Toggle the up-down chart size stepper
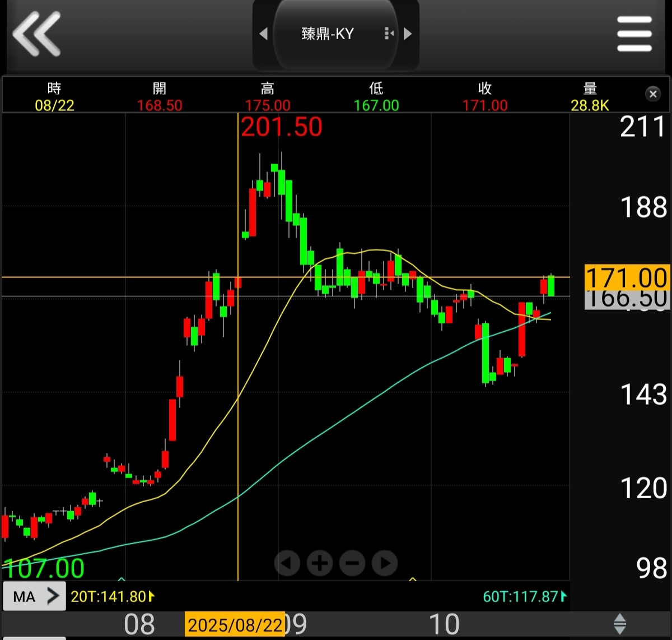Viewport: 672px width, 640px height. tap(620, 624)
